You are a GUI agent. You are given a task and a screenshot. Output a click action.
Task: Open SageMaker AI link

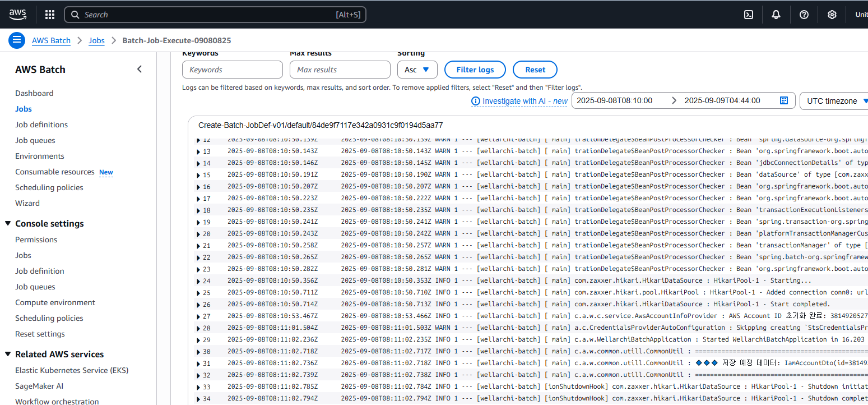(x=39, y=386)
